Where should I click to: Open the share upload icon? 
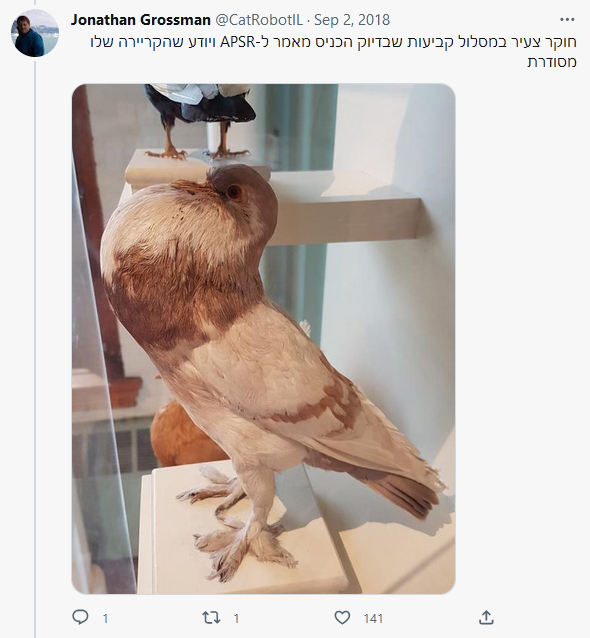click(x=486, y=617)
